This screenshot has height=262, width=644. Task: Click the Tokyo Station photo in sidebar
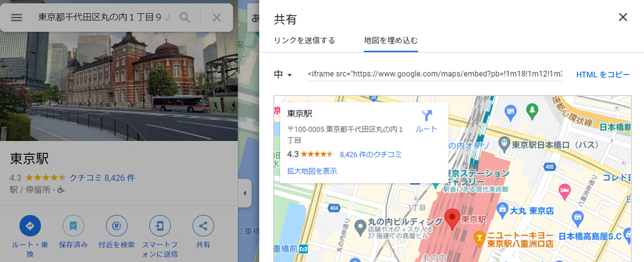point(119,86)
